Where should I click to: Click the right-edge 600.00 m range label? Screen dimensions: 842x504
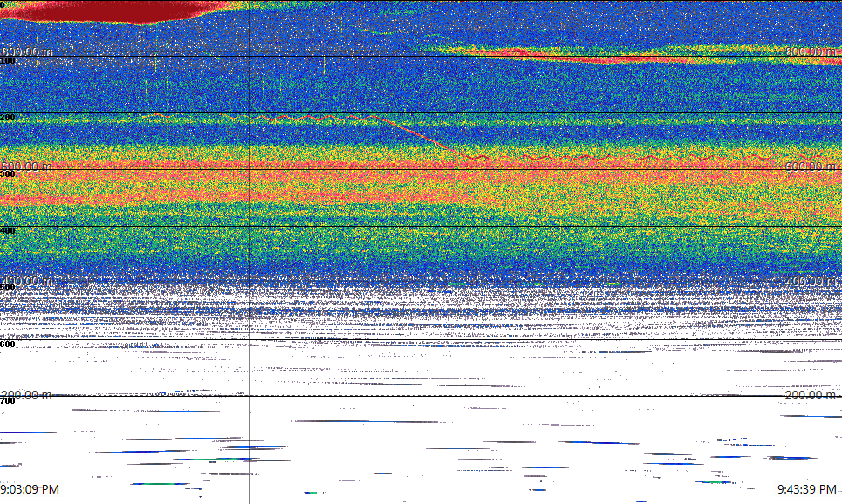coord(811,167)
